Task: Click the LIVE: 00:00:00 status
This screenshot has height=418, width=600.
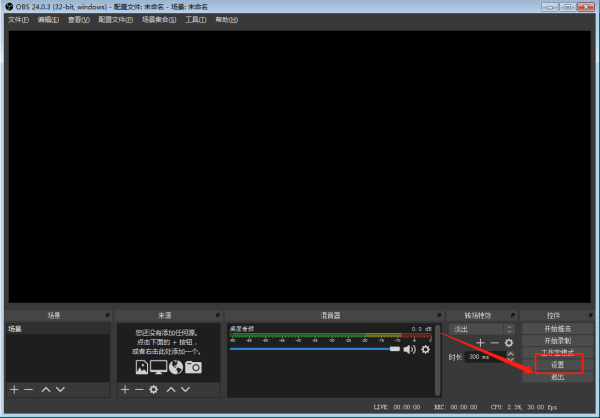Action: (397, 407)
